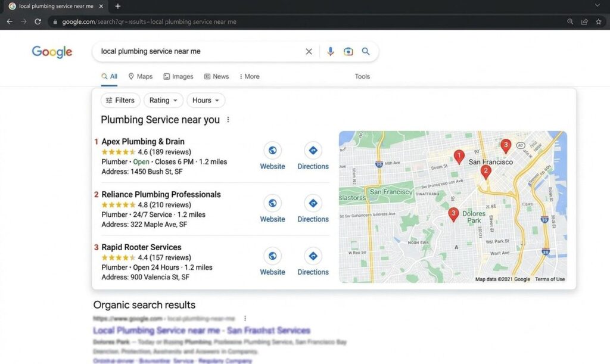Click map pin number 2
610x364 pixels.
click(x=485, y=171)
